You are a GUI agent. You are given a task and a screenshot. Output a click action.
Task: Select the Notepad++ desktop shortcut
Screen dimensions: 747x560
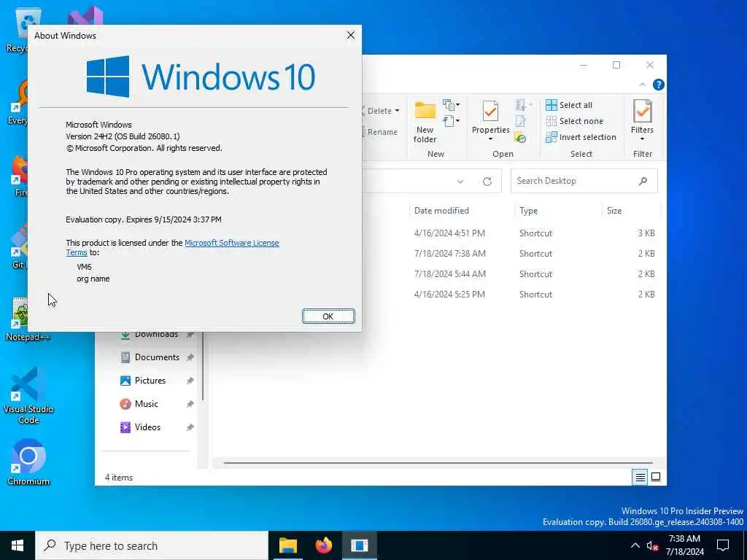[x=28, y=319]
